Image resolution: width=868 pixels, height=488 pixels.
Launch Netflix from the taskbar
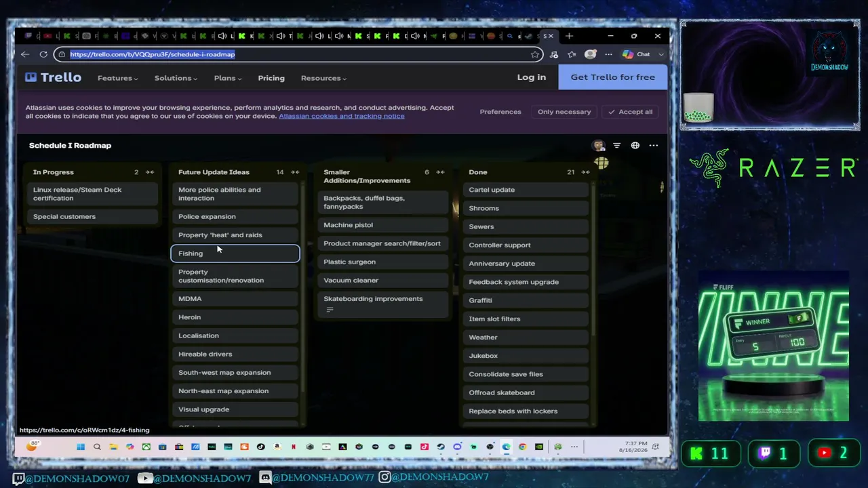click(x=293, y=447)
